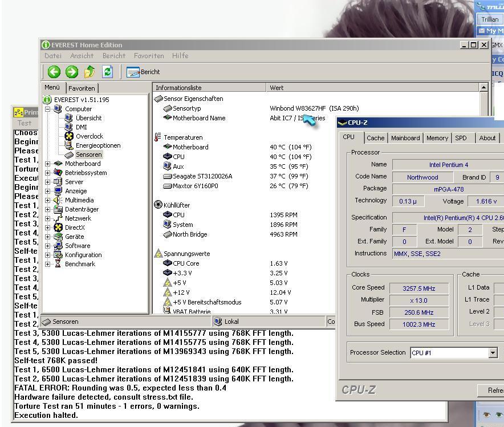Click the Informationsliste column header

coord(209,87)
